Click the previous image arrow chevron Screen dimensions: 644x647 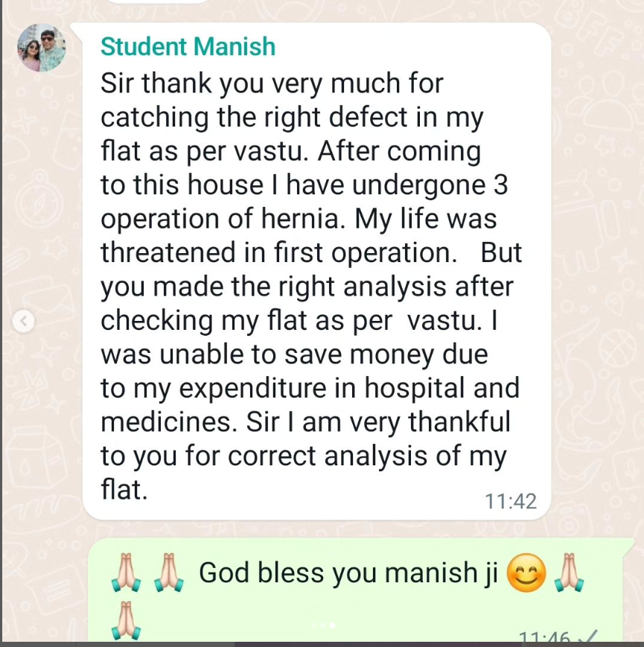pos(24,321)
